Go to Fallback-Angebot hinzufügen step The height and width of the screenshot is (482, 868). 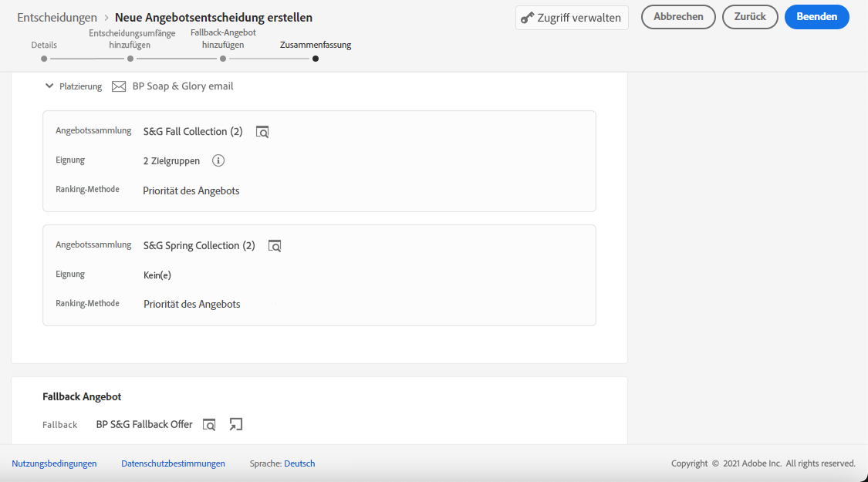[223, 58]
